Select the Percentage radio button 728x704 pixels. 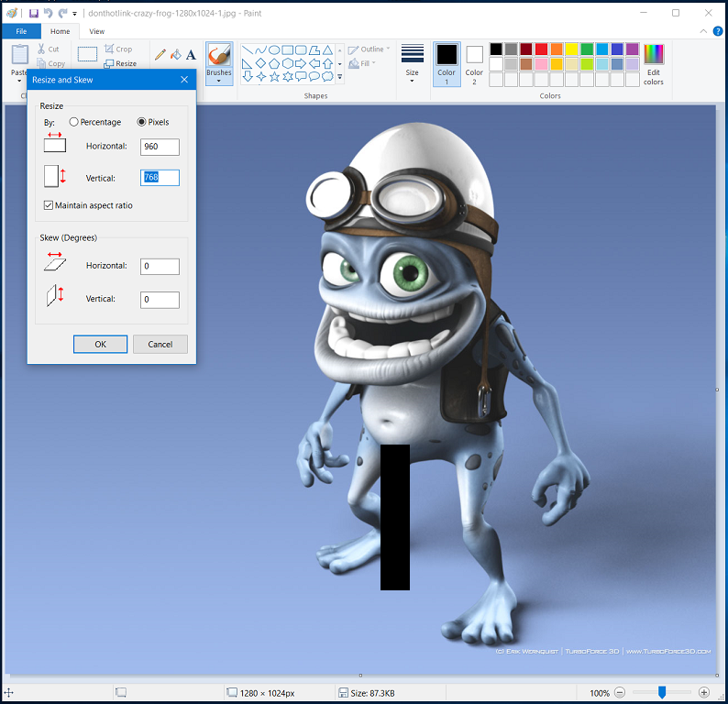coord(73,122)
